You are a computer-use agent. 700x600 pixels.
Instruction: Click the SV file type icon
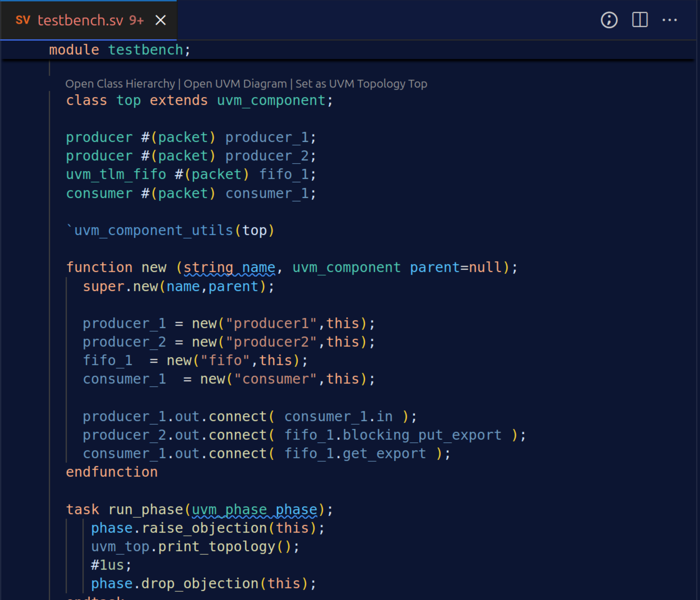point(23,20)
